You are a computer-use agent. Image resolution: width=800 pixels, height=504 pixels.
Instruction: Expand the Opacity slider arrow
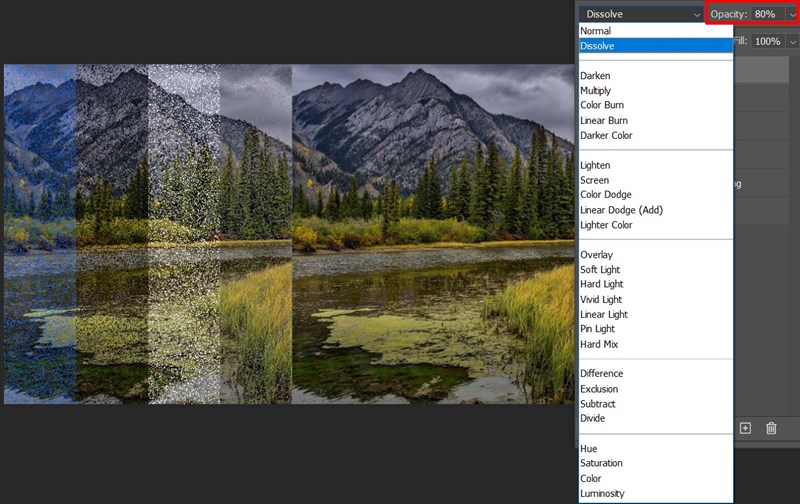tap(792, 14)
